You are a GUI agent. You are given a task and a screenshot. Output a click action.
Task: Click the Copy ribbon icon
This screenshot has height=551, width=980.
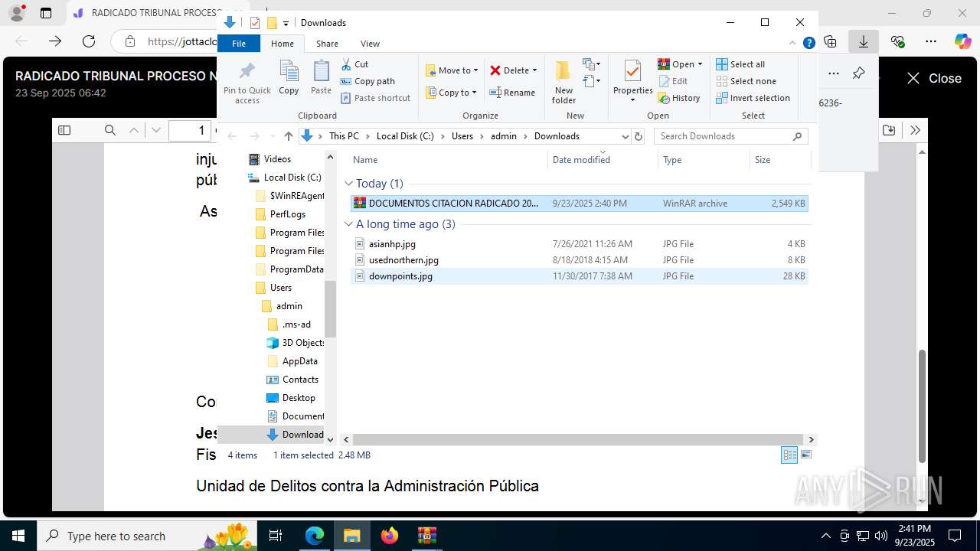[x=289, y=78]
